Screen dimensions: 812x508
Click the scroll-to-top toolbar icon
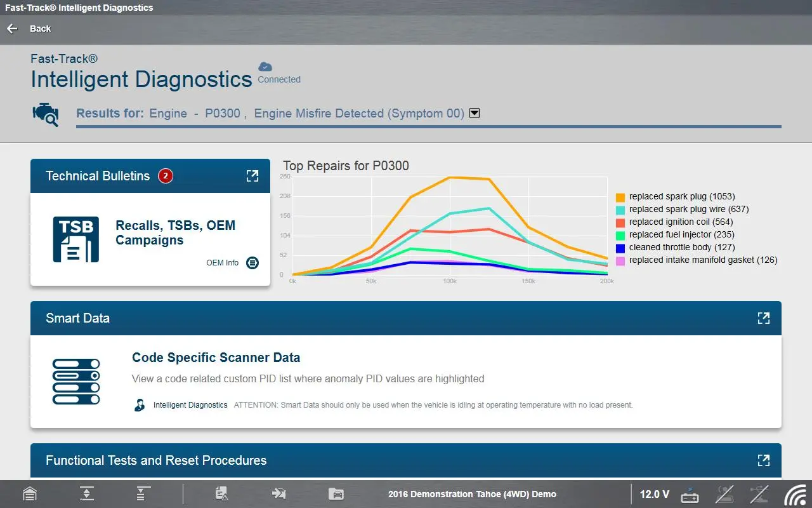coord(143,494)
